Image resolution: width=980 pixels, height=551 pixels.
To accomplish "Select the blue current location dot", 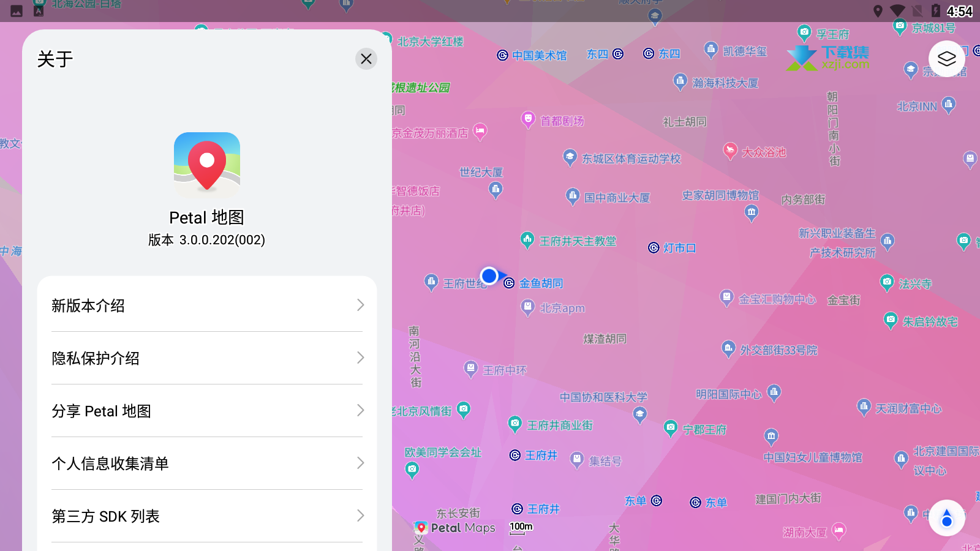I will (489, 276).
